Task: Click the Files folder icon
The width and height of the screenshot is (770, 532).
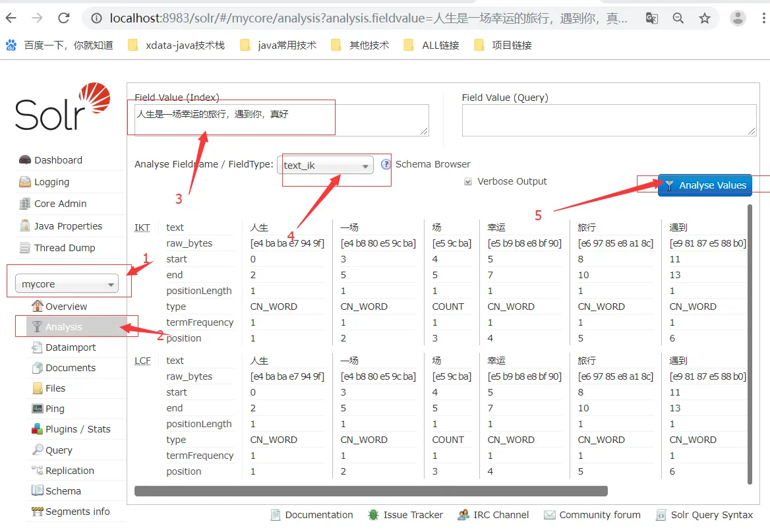Action: point(38,388)
